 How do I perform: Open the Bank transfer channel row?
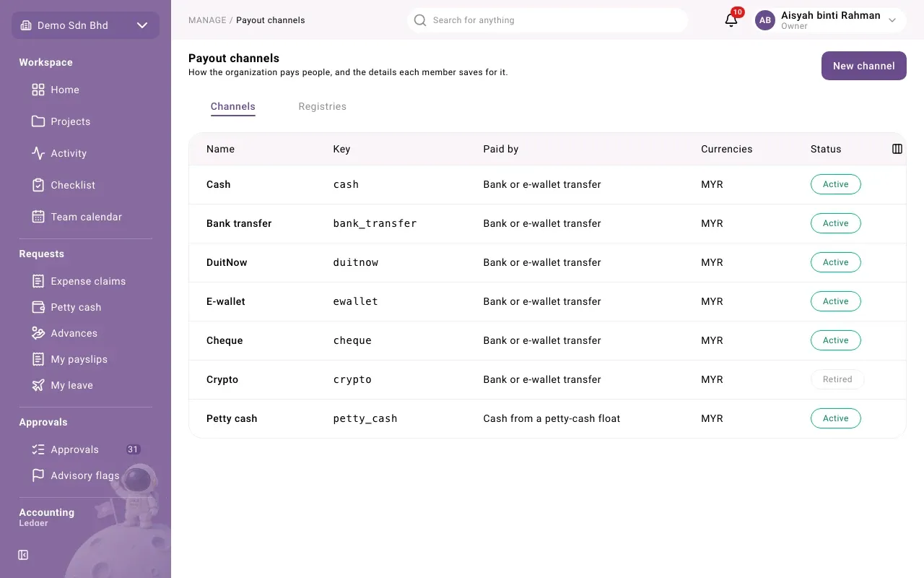547,223
